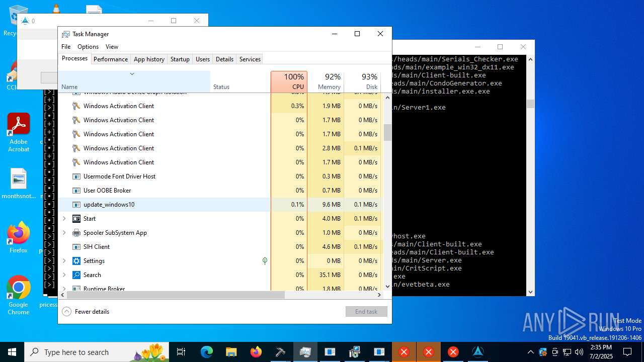Click the sort chevron above Name column

132,74
